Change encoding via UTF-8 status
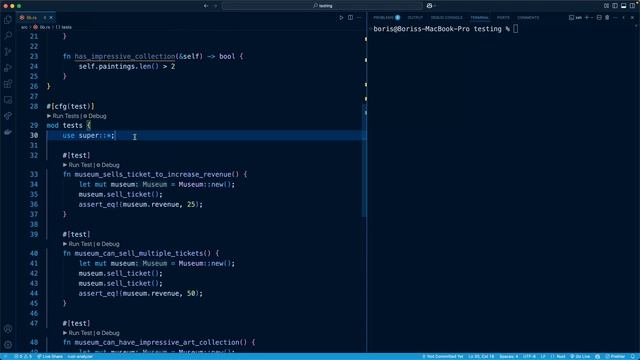Screen dimensions: 640x360 click(x=529, y=356)
